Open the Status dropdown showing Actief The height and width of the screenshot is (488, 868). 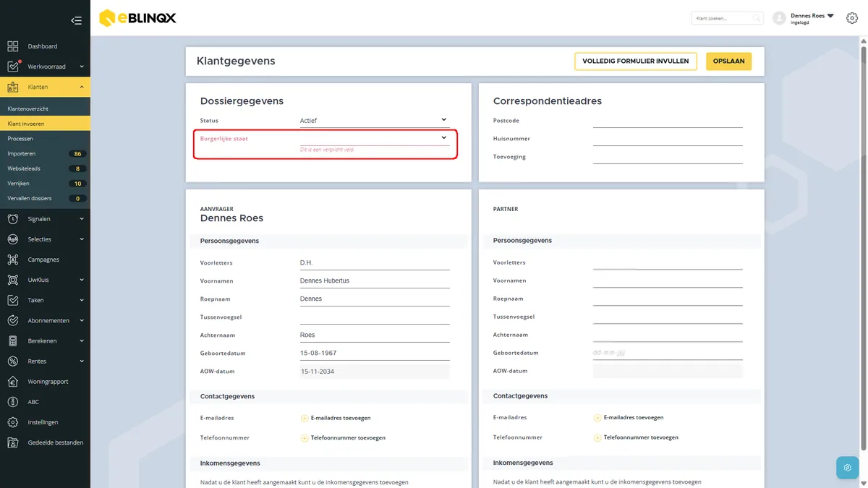tap(375, 121)
